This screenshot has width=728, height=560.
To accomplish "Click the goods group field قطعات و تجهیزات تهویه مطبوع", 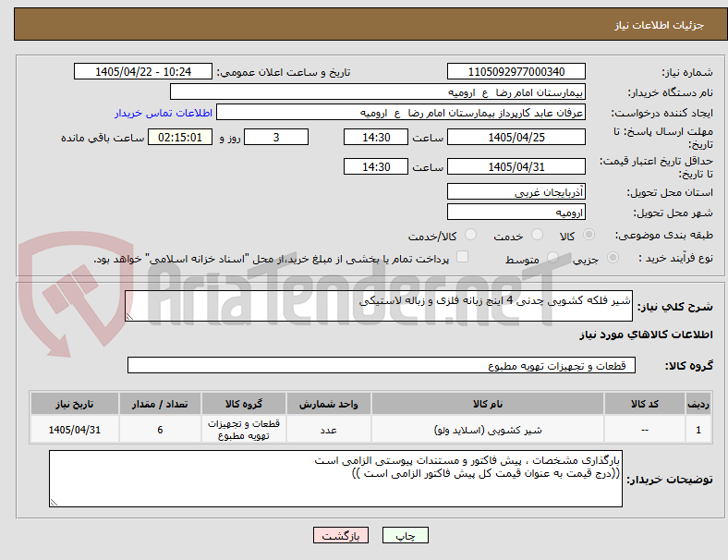I will click(x=382, y=365).
